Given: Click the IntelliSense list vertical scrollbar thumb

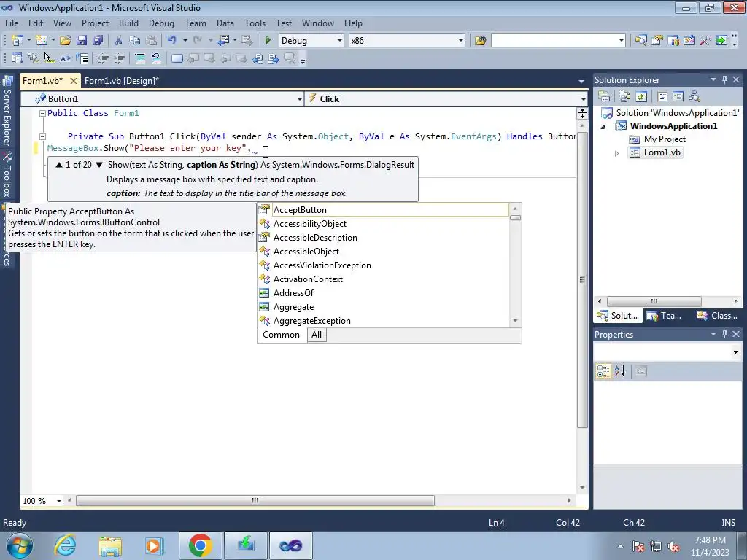Looking at the screenshot, I should (515, 217).
